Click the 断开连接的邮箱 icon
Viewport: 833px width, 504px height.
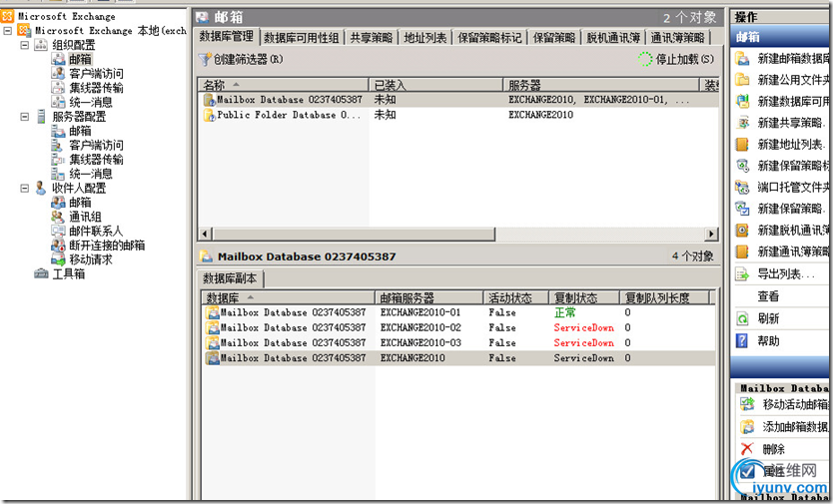58,246
